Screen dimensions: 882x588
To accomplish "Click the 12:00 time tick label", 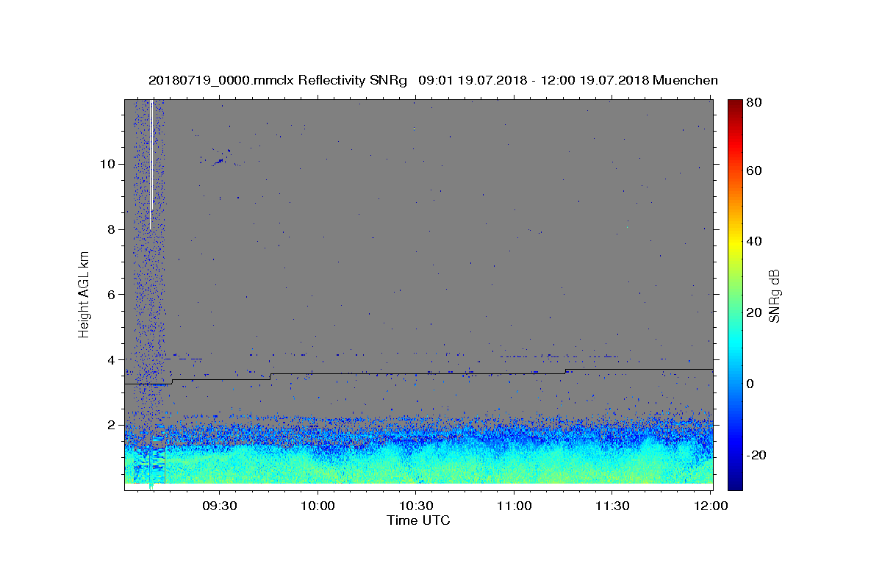I will click(710, 506).
